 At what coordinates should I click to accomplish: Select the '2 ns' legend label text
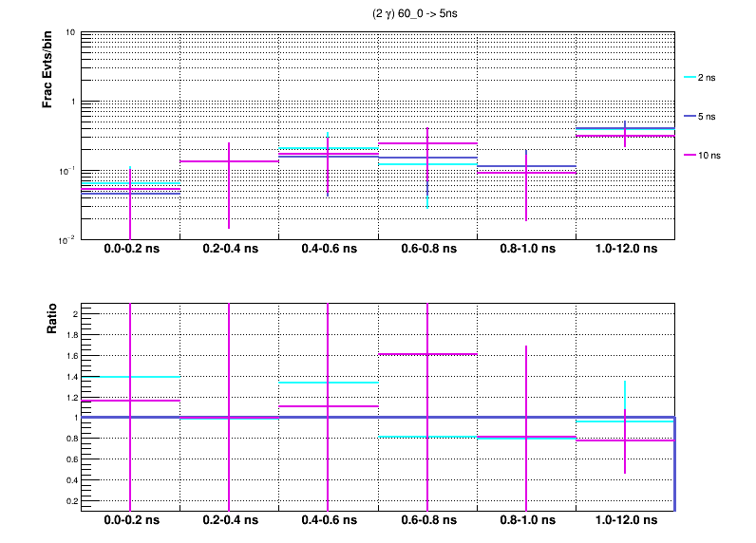(707, 77)
